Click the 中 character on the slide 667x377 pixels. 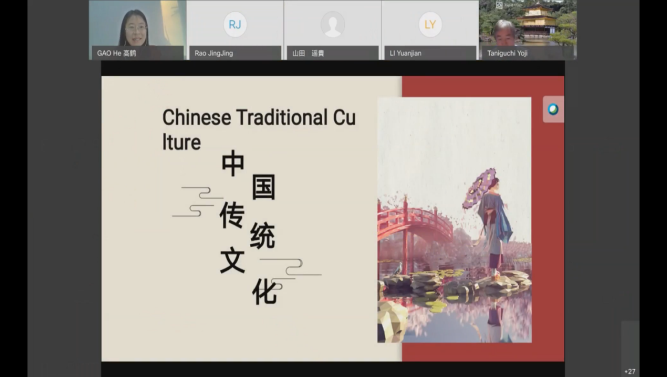[x=233, y=164]
